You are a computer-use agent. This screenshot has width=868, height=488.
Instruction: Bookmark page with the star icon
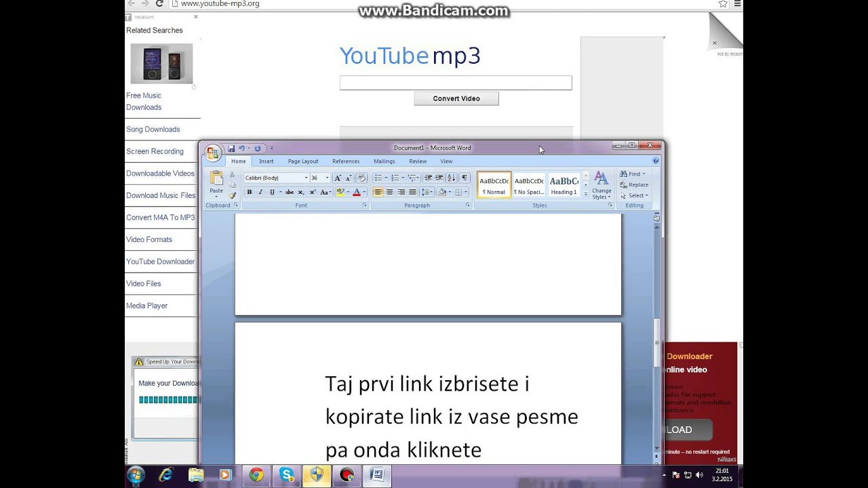[723, 4]
